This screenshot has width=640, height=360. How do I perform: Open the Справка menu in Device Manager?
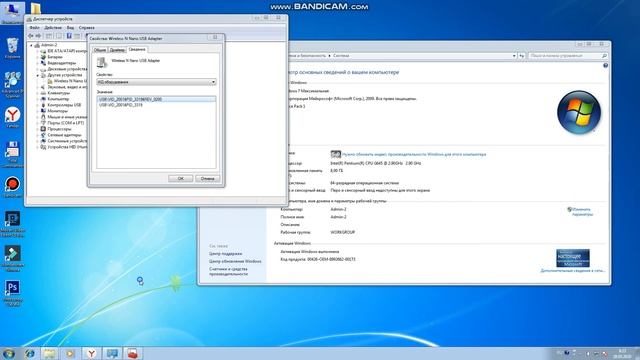tap(87, 28)
